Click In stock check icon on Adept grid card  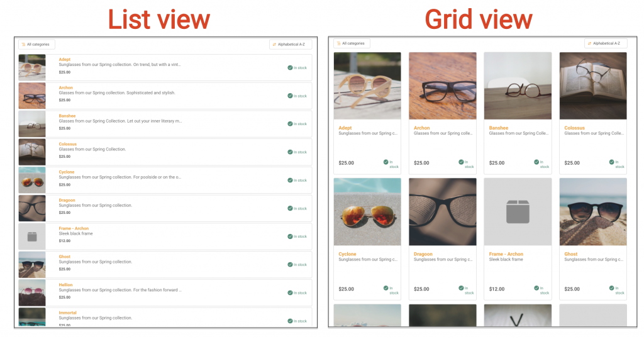(x=386, y=162)
